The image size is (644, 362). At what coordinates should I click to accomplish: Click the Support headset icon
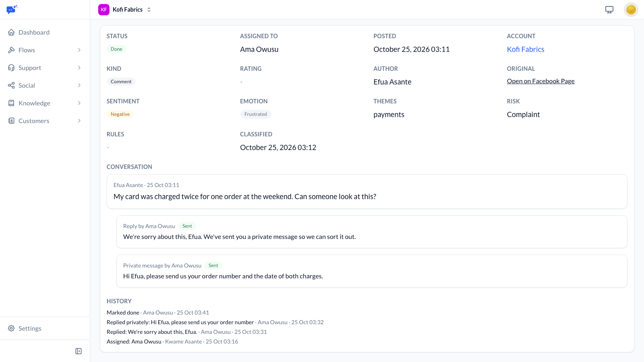[11, 68]
